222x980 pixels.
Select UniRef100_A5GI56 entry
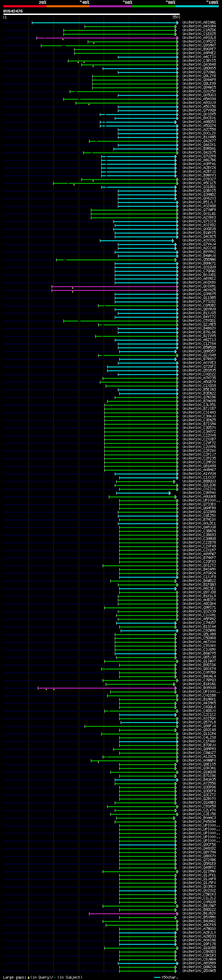(x=199, y=107)
